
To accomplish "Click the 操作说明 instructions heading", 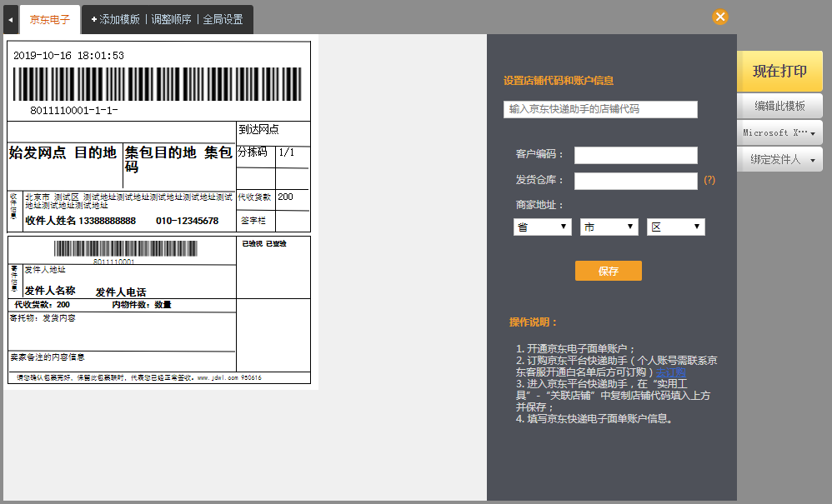I will point(533,322).
